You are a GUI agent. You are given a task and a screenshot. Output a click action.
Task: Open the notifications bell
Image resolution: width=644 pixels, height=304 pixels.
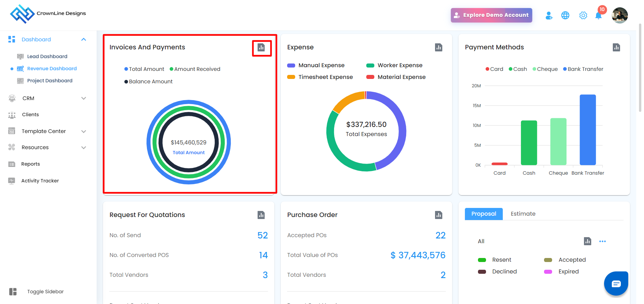(x=598, y=15)
